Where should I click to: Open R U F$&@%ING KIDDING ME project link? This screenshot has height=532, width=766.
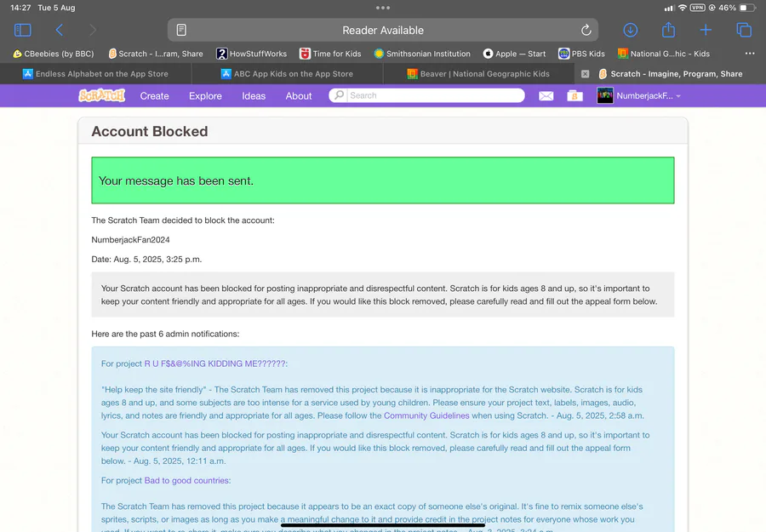pyautogui.click(x=216, y=363)
